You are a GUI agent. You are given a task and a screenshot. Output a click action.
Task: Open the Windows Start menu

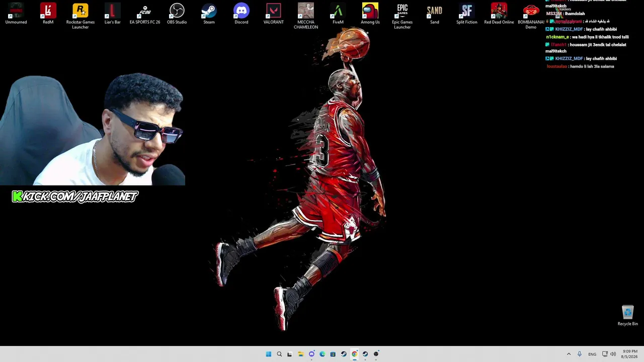268,354
